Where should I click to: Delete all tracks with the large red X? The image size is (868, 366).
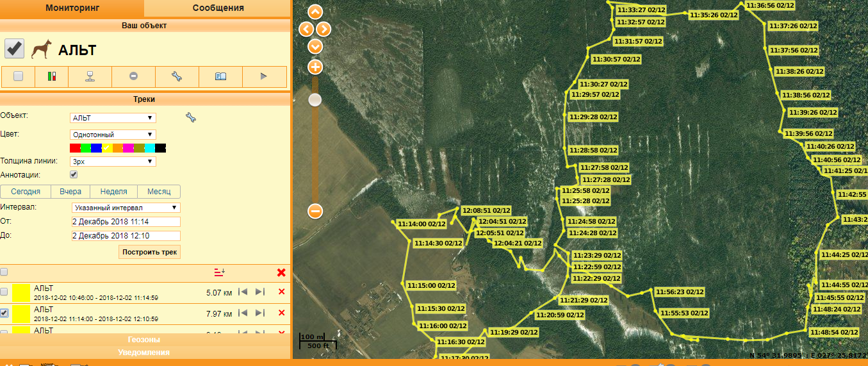coord(281,272)
